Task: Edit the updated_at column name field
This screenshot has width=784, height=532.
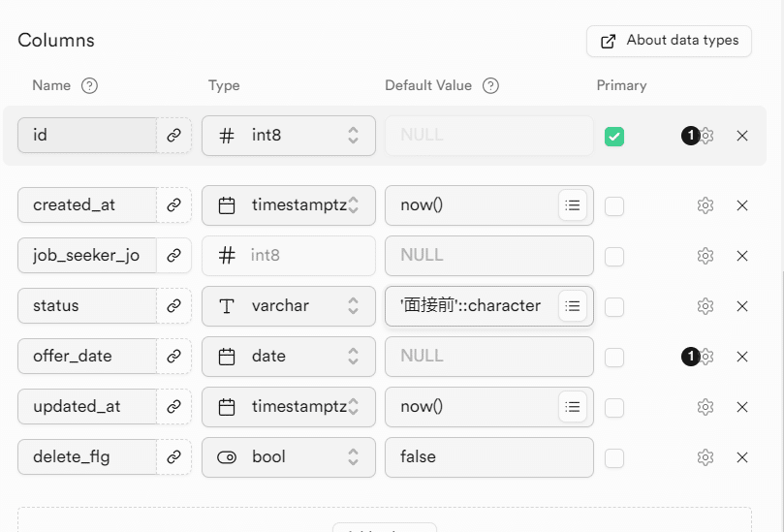Action: [x=87, y=407]
